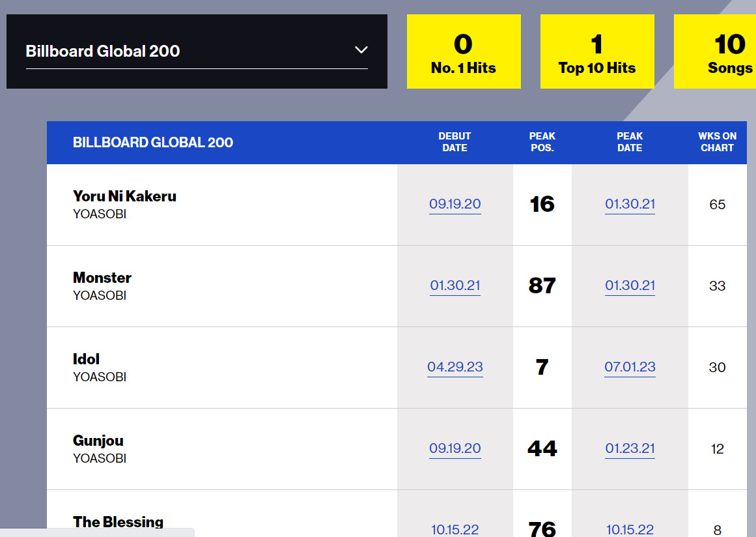Image resolution: width=756 pixels, height=537 pixels.
Task: Expand the Billboard Global 200 chart chevron
Action: click(361, 50)
